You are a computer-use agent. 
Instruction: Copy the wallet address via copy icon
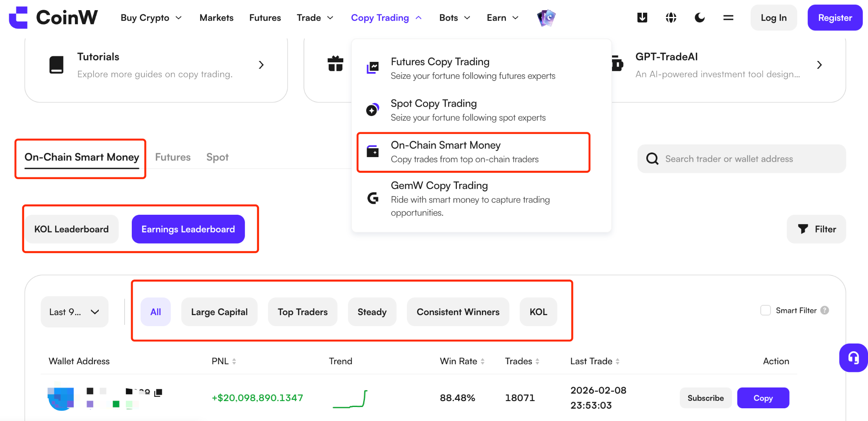click(x=158, y=393)
